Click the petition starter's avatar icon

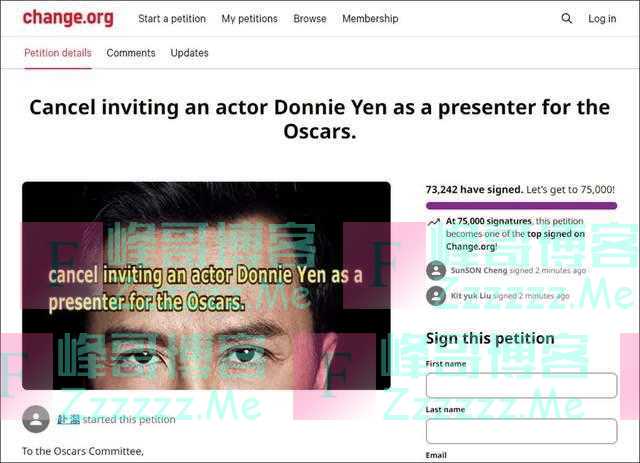[x=36, y=419]
